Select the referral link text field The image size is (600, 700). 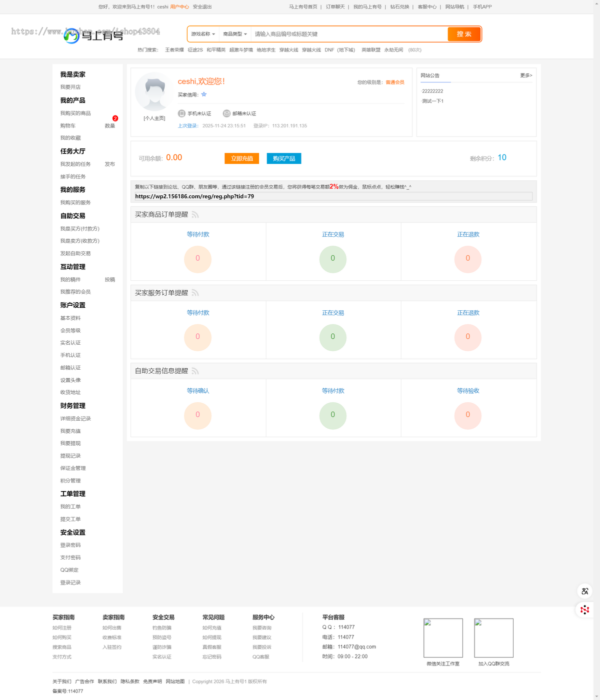333,196
